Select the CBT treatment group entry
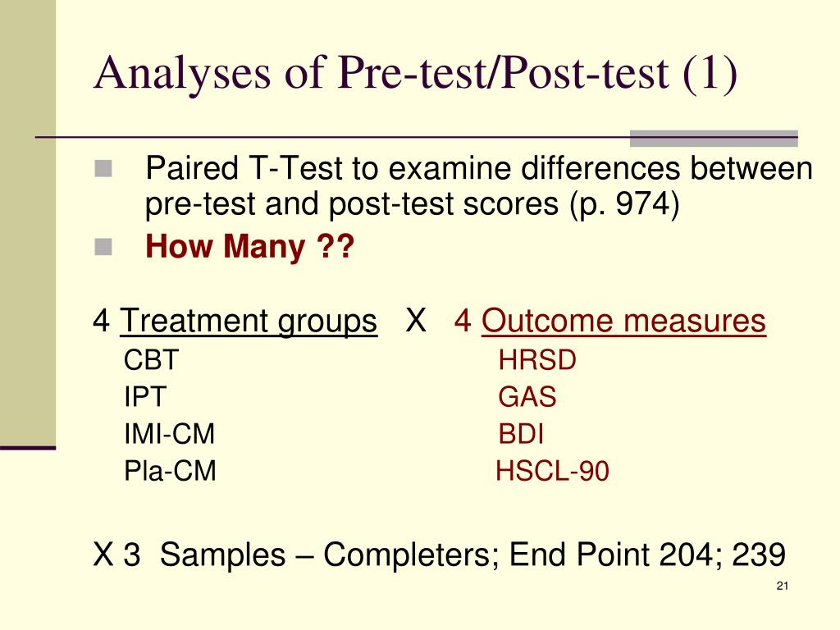This screenshot has width=840, height=630. click(151, 359)
